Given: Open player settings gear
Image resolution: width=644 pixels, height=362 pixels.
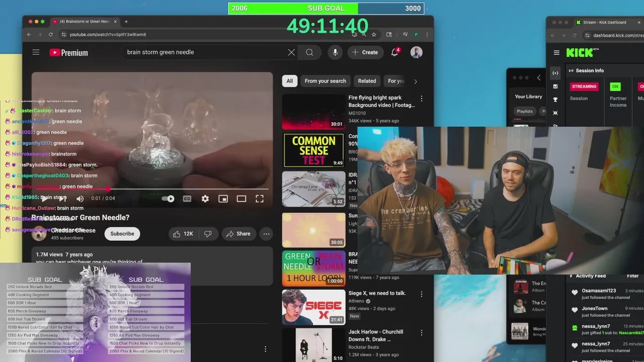Looking at the screenshot, I should click(x=205, y=199).
